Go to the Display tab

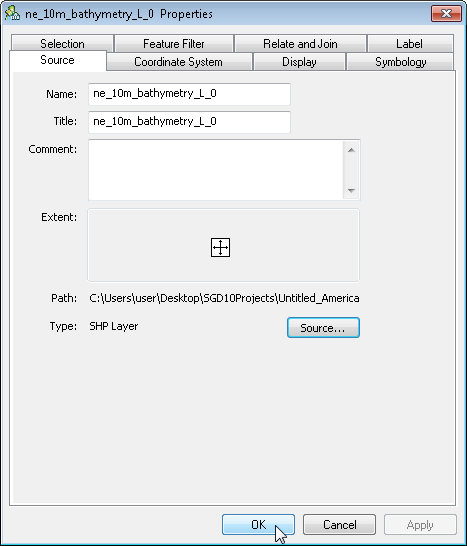[299, 62]
